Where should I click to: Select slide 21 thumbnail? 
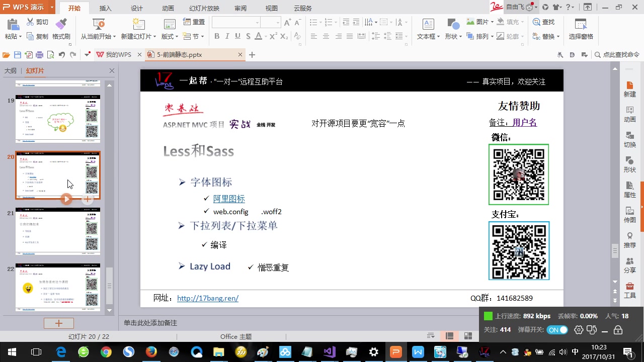click(x=58, y=231)
